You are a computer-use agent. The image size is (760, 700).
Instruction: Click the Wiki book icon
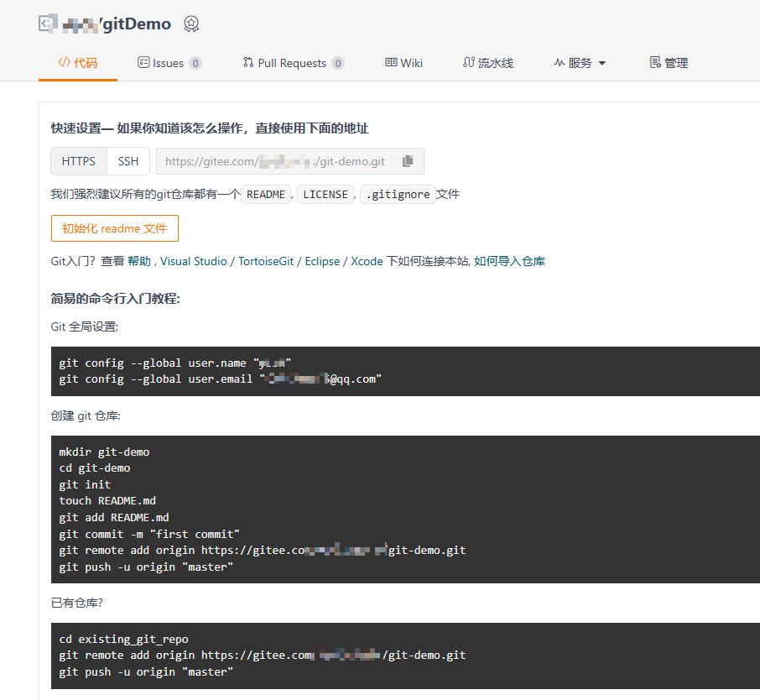coord(391,62)
